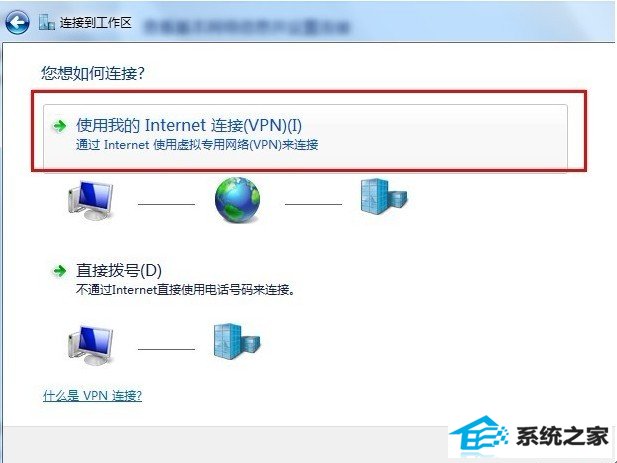Click the 系统之家 watermark text
The image size is (617, 463).
pos(562,436)
